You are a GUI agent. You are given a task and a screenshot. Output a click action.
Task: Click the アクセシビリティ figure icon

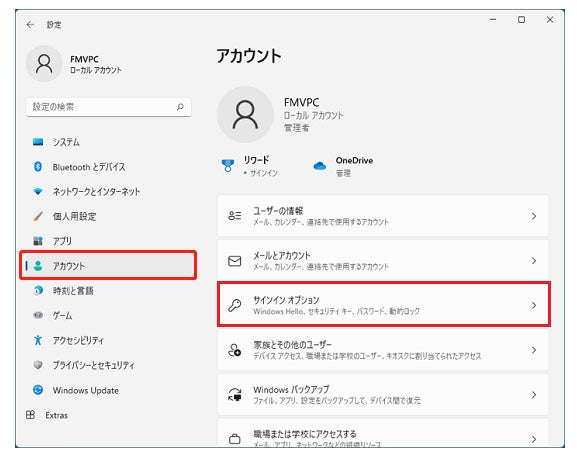click(x=38, y=340)
